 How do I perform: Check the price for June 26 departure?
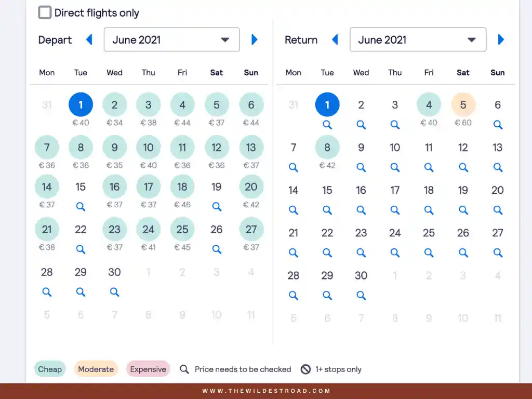point(216,249)
